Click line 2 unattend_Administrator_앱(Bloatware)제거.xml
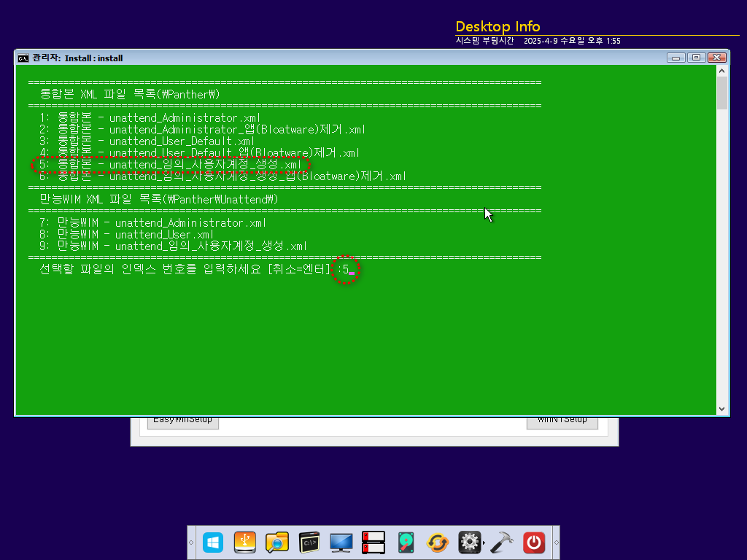 click(x=203, y=130)
